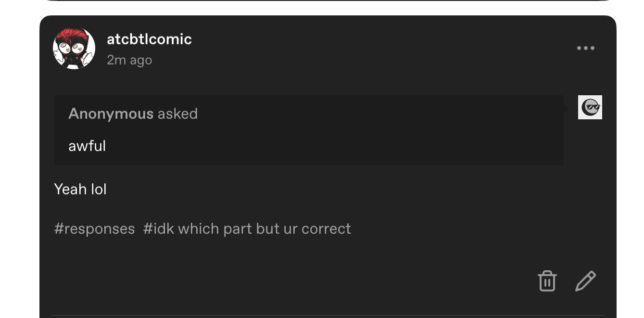Delete the post with the trash icon
The width and height of the screenshot is (644, 318).
pos(547,281)
